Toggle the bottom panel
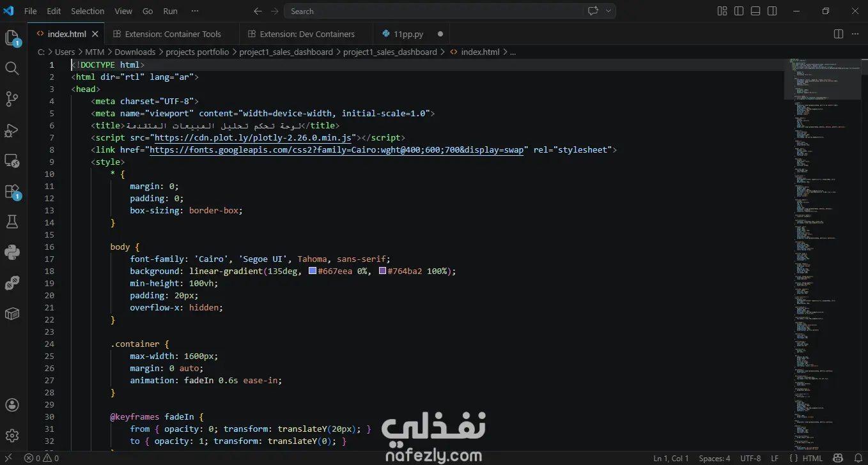The width and height of the screenshot is (868, 465). [756, 11]
